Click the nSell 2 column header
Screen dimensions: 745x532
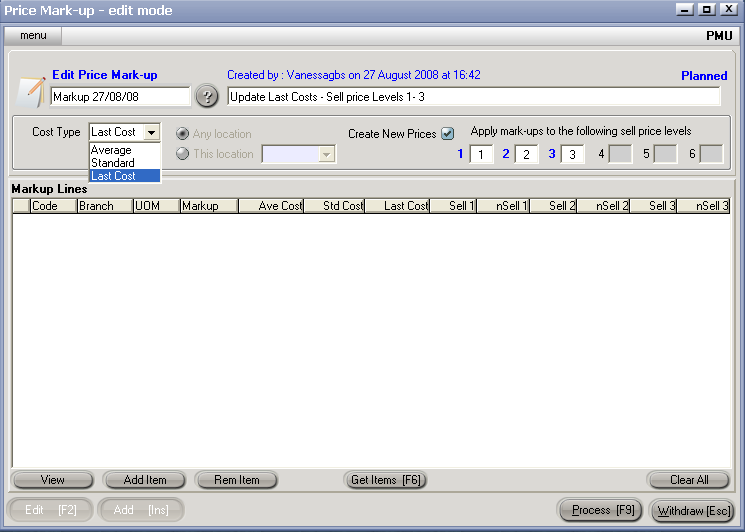click(x=603, y=206)
